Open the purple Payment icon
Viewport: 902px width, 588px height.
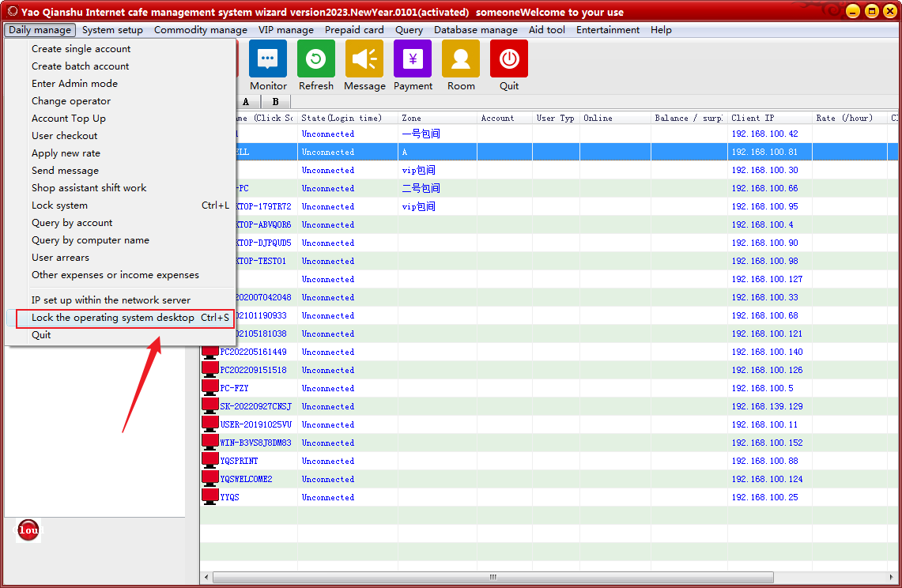413,59
